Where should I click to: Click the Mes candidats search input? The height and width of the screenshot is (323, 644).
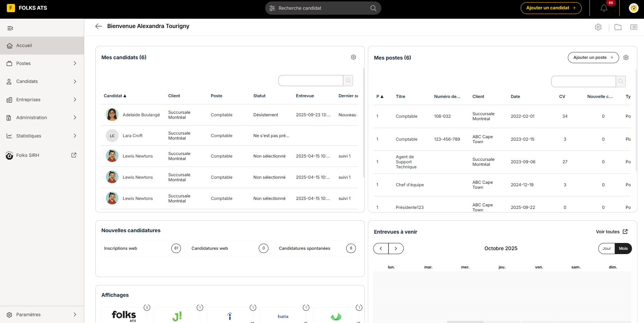tap(311, 80)
